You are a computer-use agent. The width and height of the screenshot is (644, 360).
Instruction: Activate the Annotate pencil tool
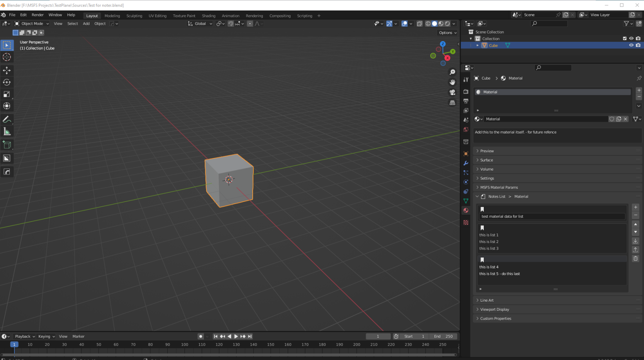pyautogui.click(x=7, y=119)
